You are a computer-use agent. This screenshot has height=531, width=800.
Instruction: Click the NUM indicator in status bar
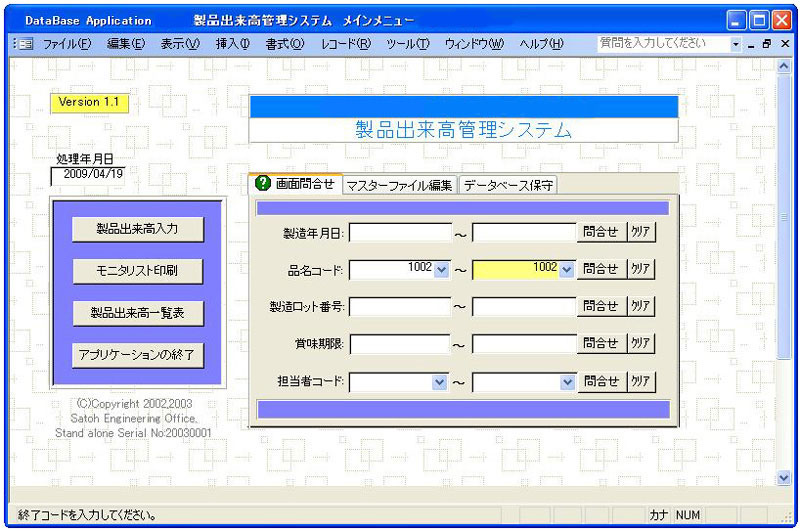point(688,515)
